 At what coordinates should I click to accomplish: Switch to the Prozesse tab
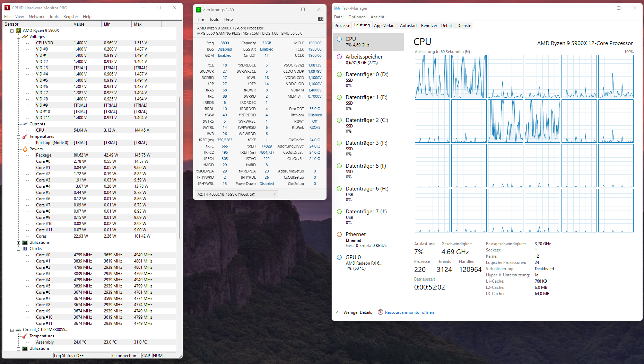click(x=342, y=26)
